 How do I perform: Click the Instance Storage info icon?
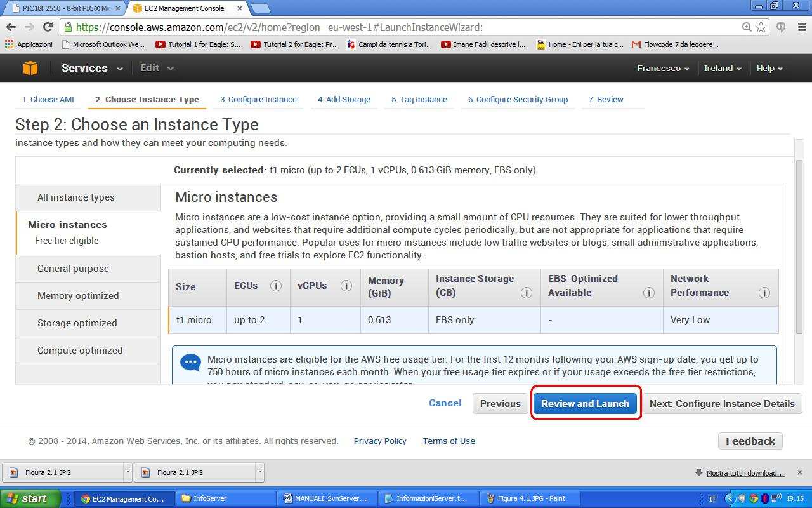pyautogui.click(x=526, y=293)
